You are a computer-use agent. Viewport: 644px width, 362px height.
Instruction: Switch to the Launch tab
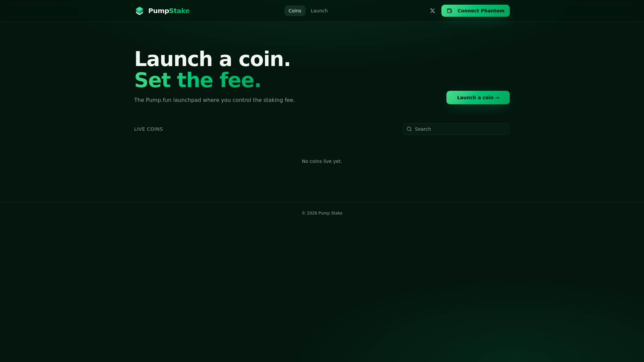319,11
